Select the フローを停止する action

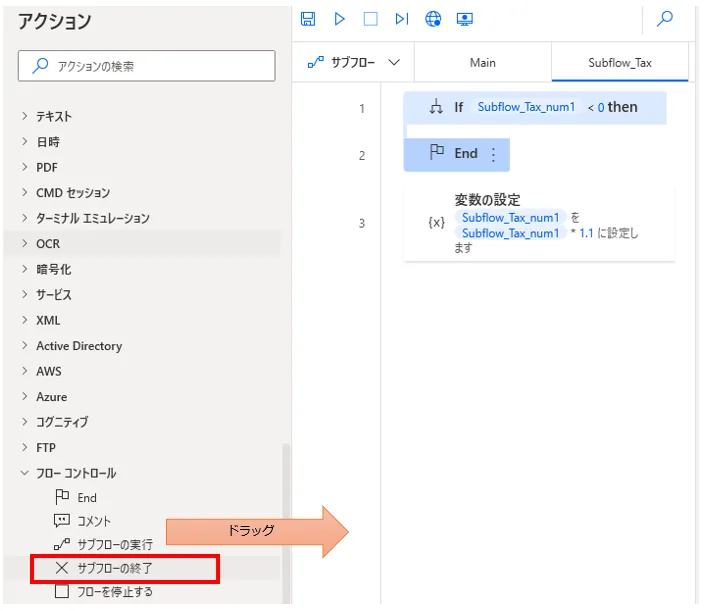pyautogui.click(x=115, y=591)
